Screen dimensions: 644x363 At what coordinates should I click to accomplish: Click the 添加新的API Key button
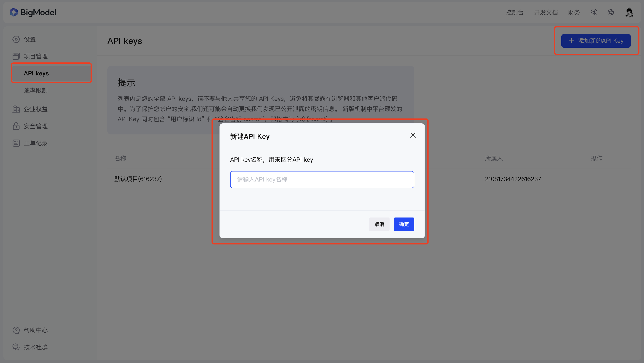pos(596,41)
